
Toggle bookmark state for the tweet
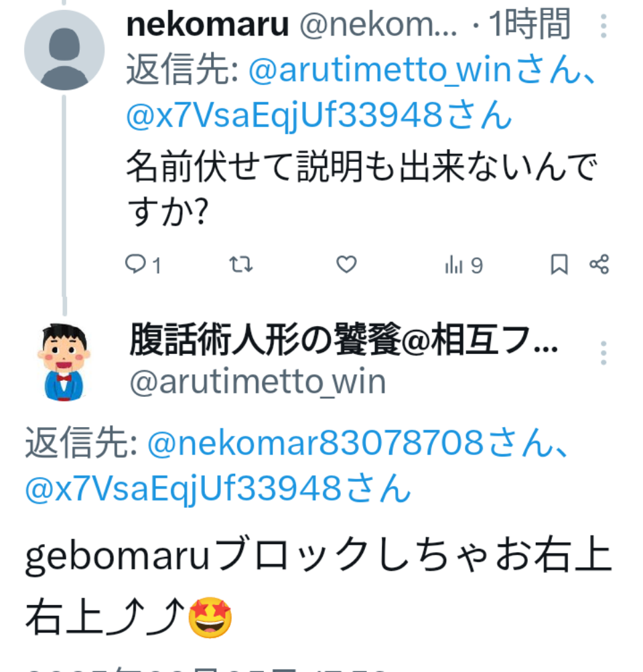coord(560,265)
